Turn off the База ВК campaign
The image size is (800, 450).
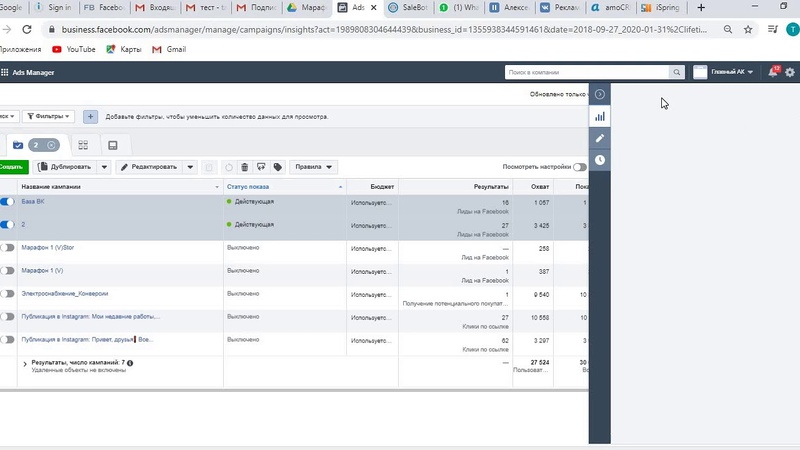[x=7, y=202]
